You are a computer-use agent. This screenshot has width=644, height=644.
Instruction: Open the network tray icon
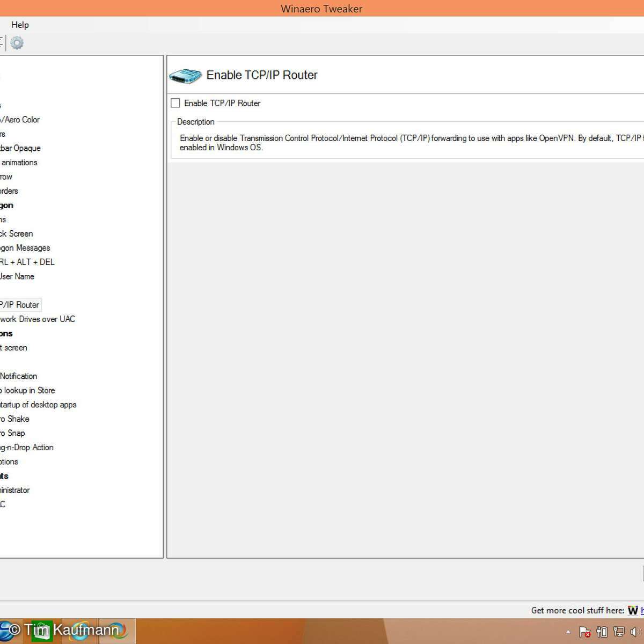[x=619, y=632]
